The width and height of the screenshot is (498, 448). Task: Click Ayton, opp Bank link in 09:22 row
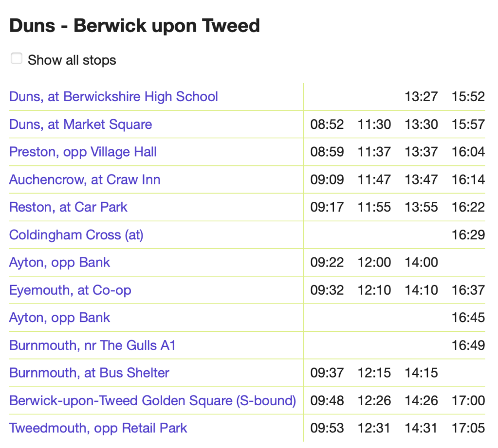click(x=59, y=263)
